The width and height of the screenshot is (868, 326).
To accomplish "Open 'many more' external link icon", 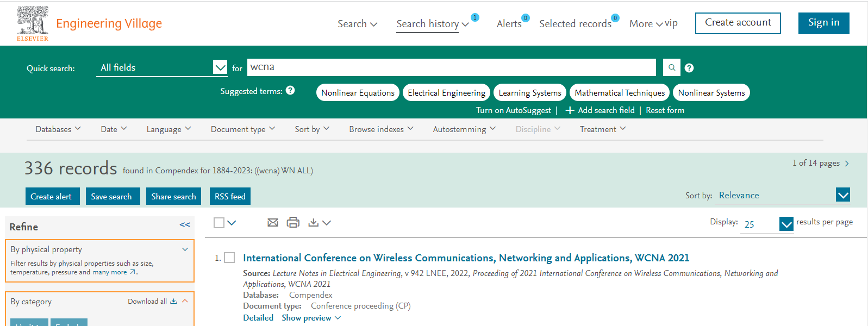I will click(x=133, y=272).
